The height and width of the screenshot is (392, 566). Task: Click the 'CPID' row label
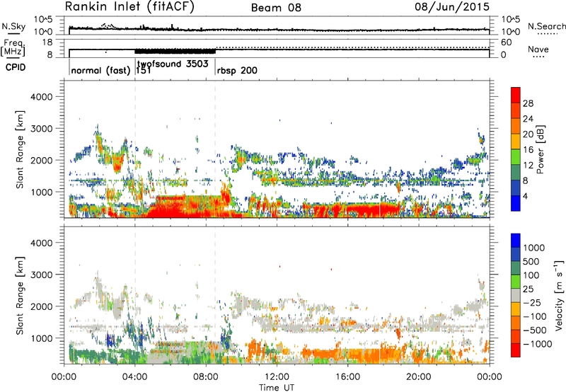pos(16,67)
